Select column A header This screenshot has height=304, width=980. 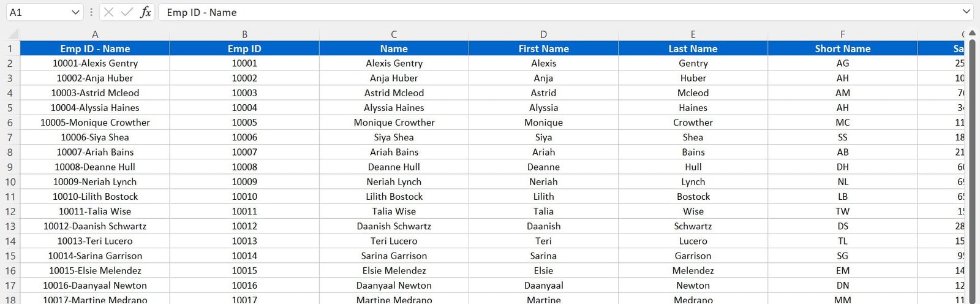click(95, 34)
